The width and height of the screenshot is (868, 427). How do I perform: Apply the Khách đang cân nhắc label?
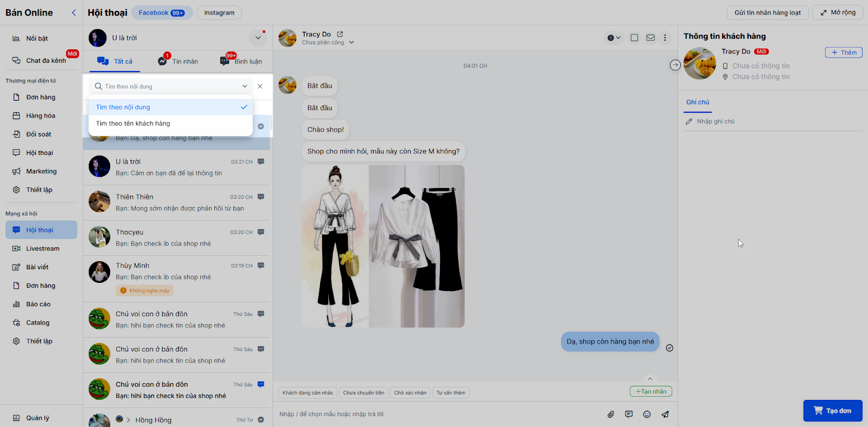(x=308, y=393)
